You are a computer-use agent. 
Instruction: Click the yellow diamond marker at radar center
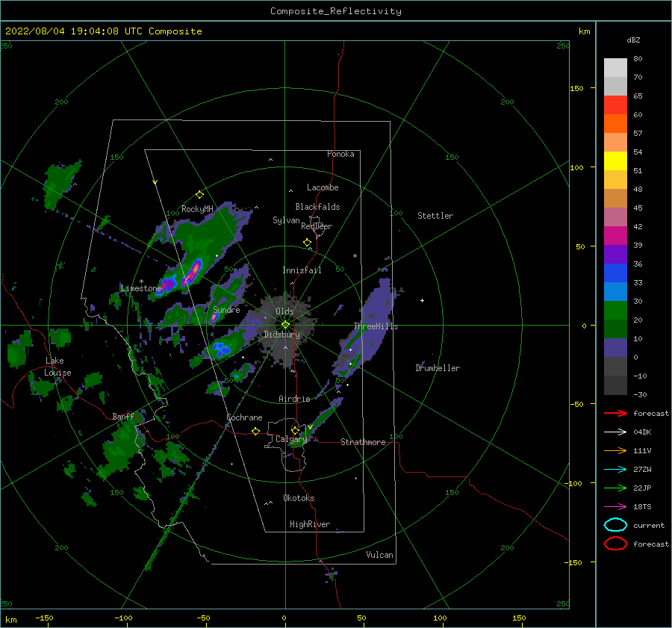[285, 325]
